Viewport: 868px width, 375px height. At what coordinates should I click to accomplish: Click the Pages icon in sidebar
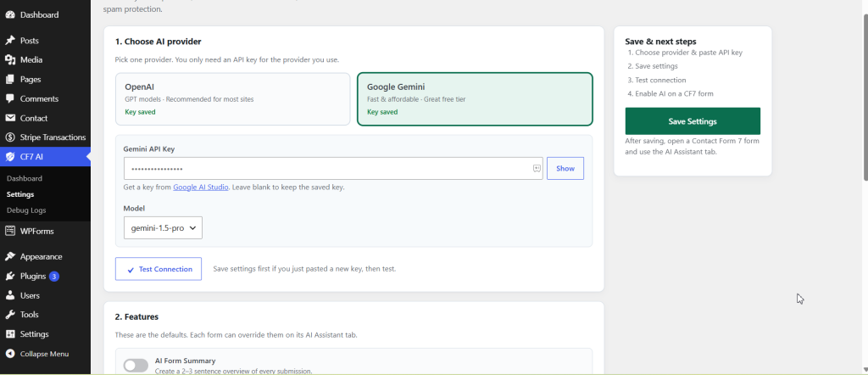[x=10, y=79]
